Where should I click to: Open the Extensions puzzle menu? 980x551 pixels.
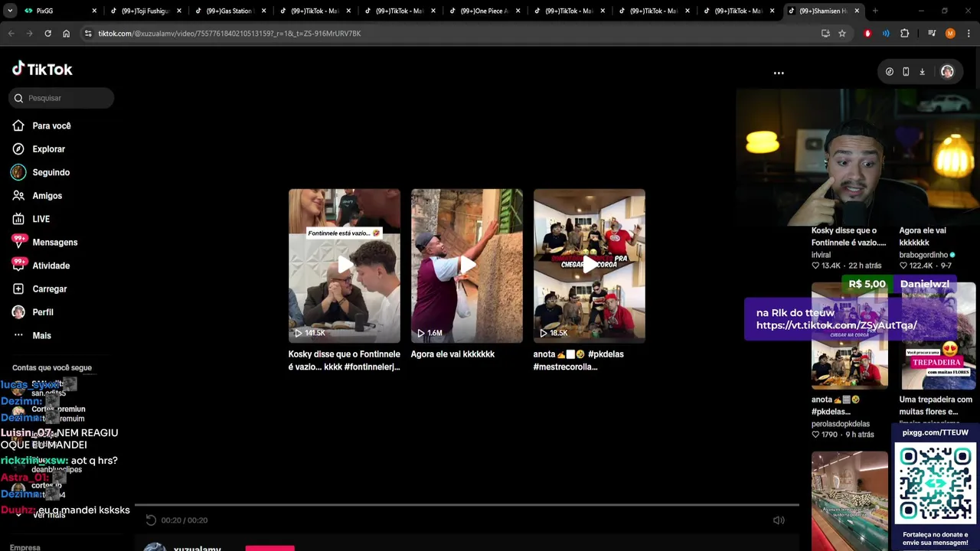coord(904,34)
